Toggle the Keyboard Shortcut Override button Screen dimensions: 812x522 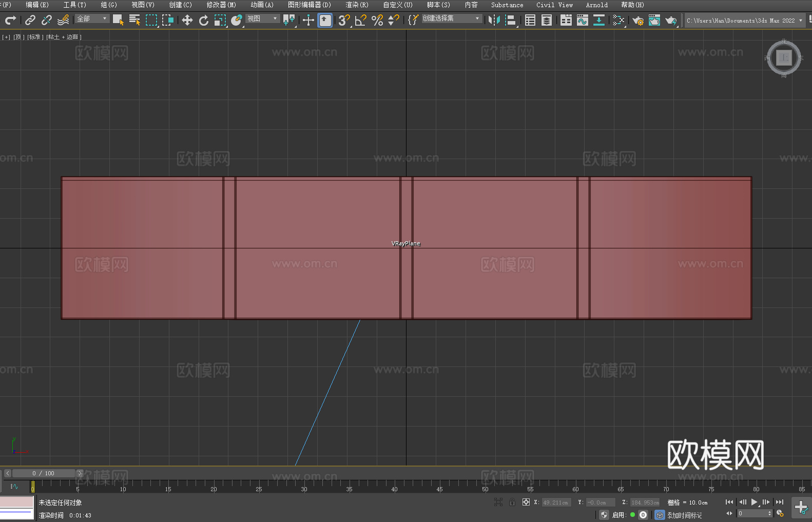[325, 20]
